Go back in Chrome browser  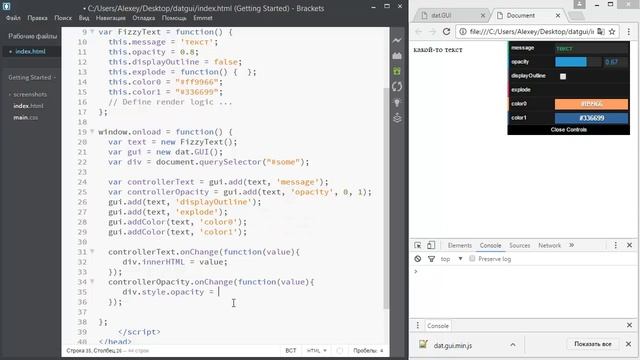418,31
